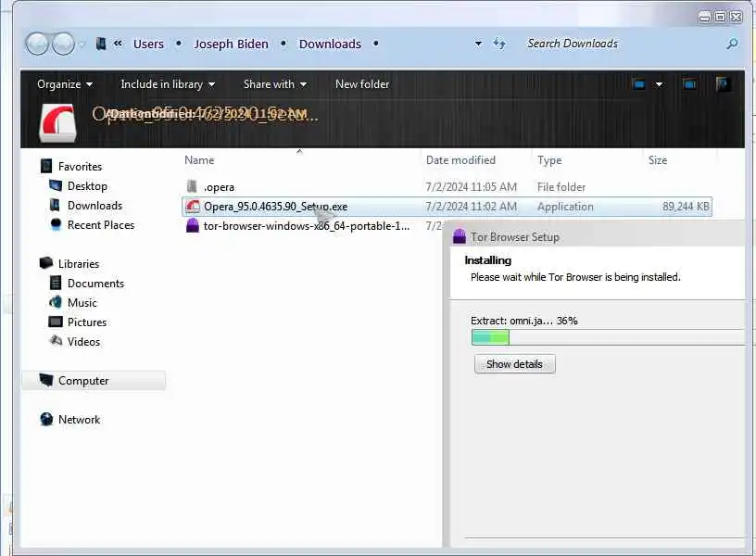
Task: Click the Tor browser file icon
Action: coord(193,226)
